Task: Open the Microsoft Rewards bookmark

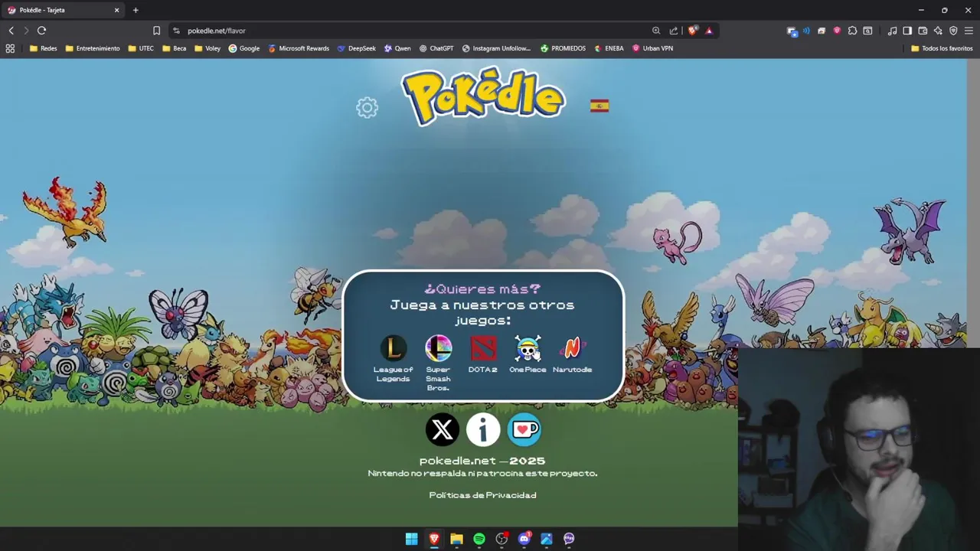Action: tap(299, 48)
